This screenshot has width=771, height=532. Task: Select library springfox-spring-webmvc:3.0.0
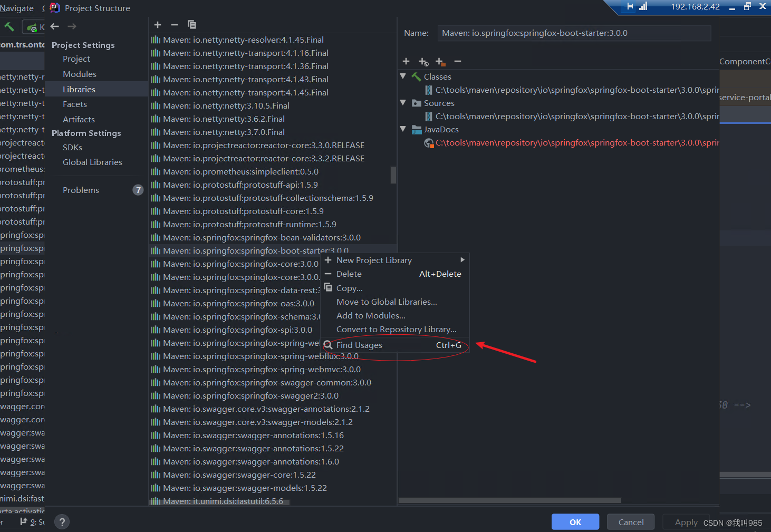pyautogui.click(x=273, y=370)
